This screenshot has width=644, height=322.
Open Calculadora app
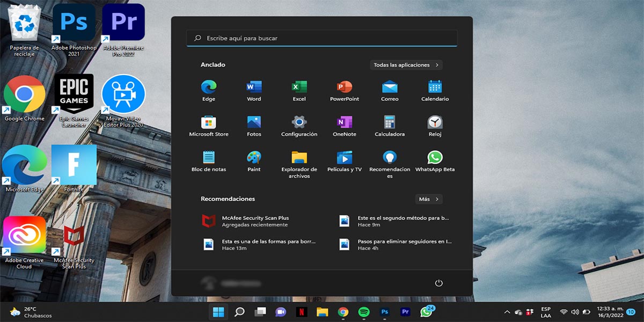pos(390,123)
